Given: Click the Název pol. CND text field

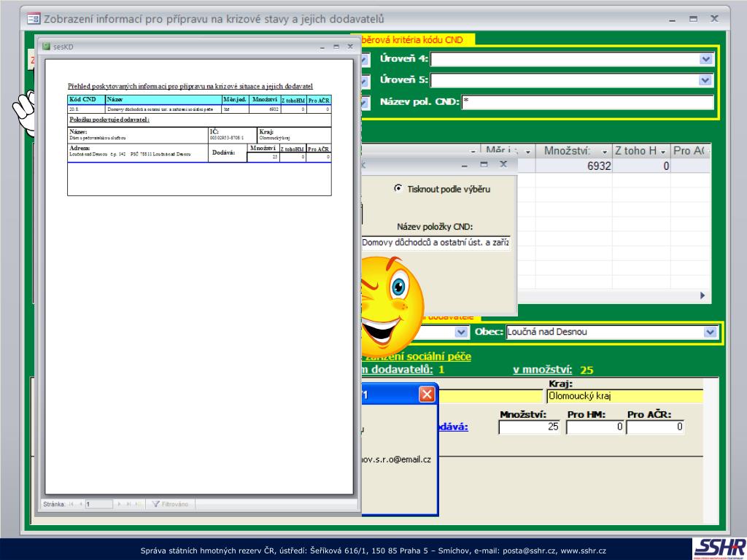Looking at the screenshot, I should (x=588, y=101).
